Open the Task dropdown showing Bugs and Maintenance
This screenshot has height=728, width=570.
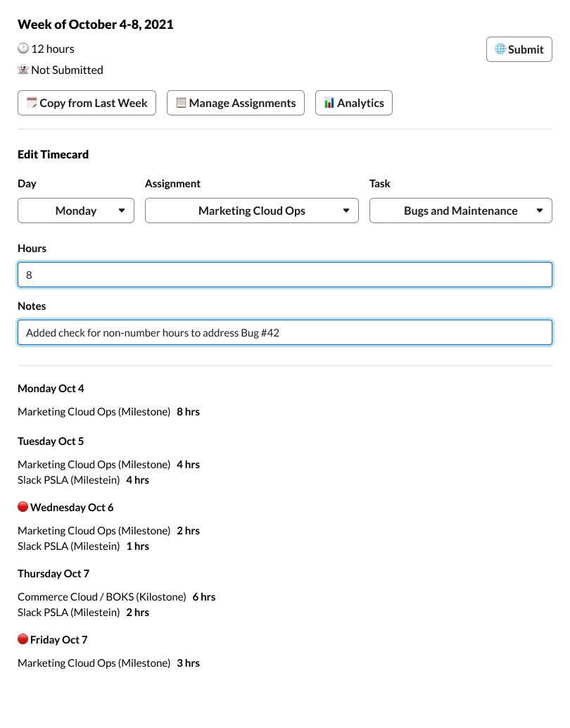(x=460, y=210)
